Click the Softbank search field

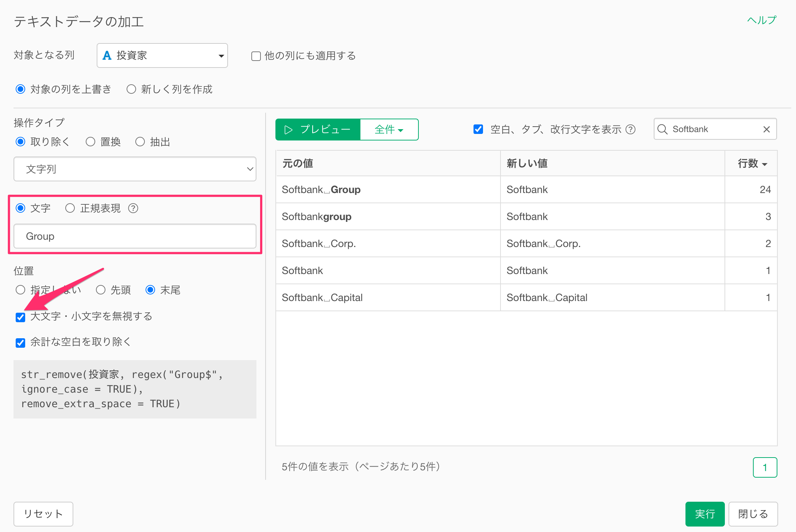[715, 129]
